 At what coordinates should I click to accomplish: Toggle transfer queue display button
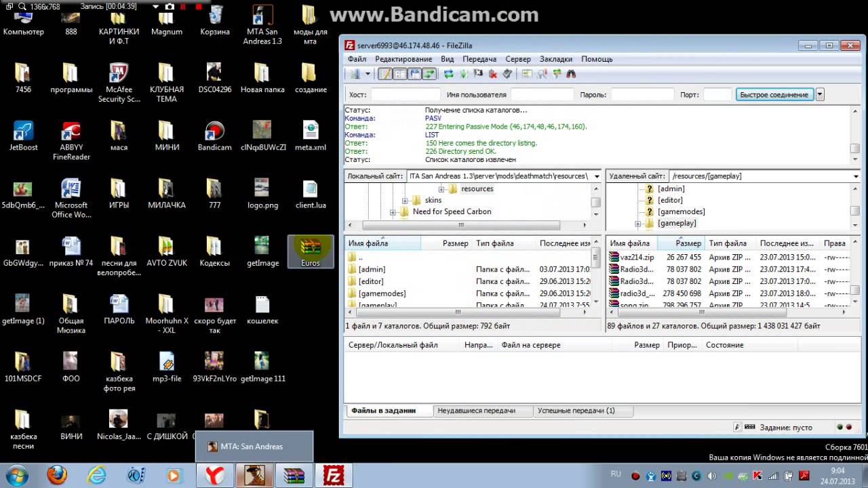click(x=430, y=74)
